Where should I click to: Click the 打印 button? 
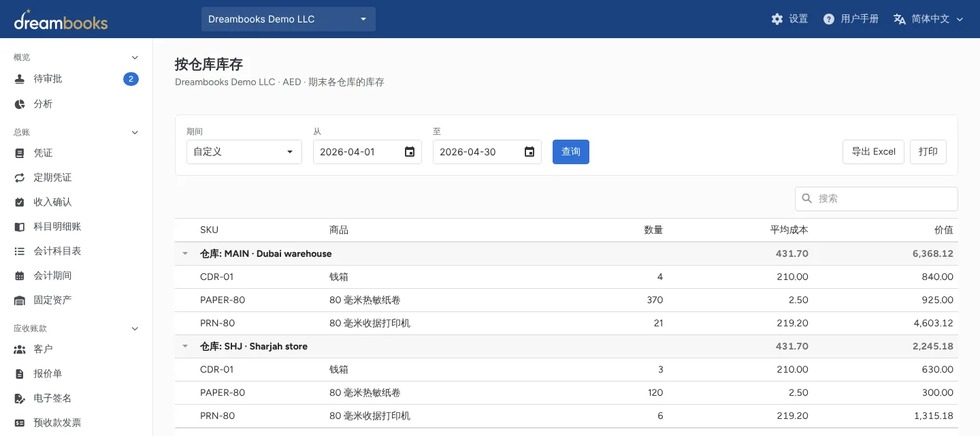coord(928,152)
